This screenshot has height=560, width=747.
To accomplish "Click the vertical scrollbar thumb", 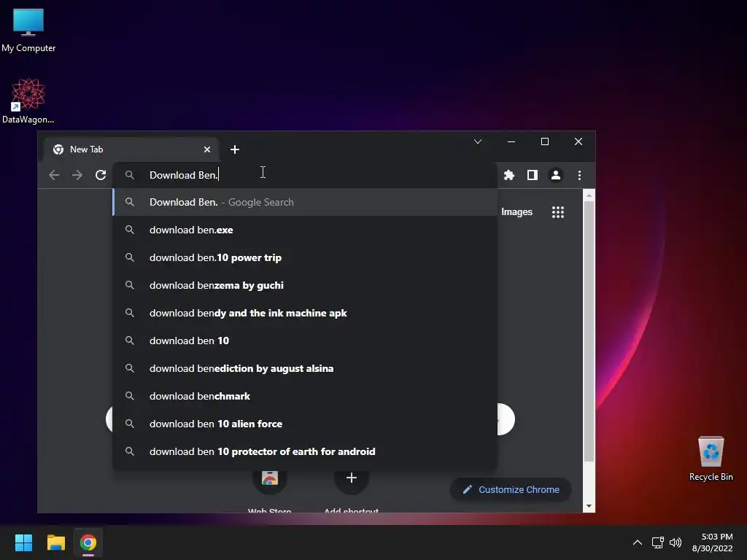I will pos(589,332).
